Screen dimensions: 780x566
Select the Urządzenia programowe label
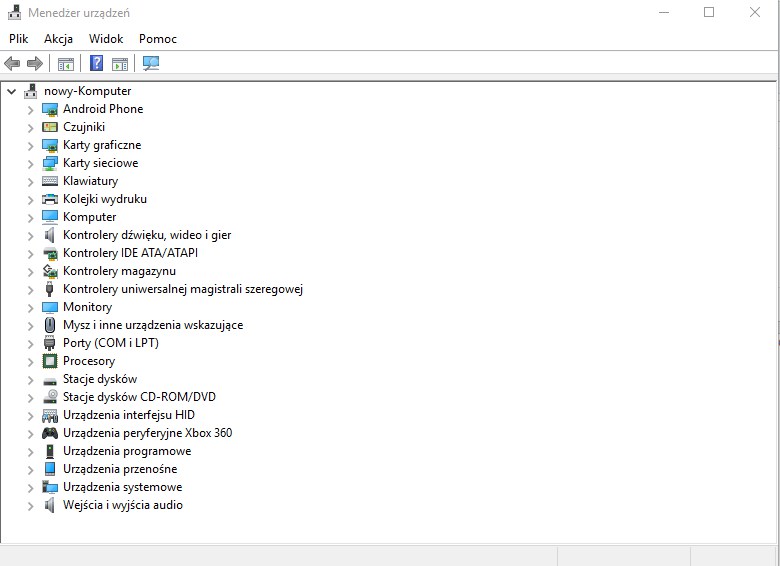[x=127, y=451]
